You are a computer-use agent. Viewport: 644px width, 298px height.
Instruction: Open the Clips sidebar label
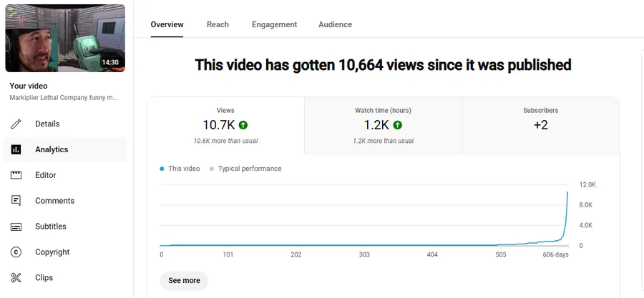(44, 277)
